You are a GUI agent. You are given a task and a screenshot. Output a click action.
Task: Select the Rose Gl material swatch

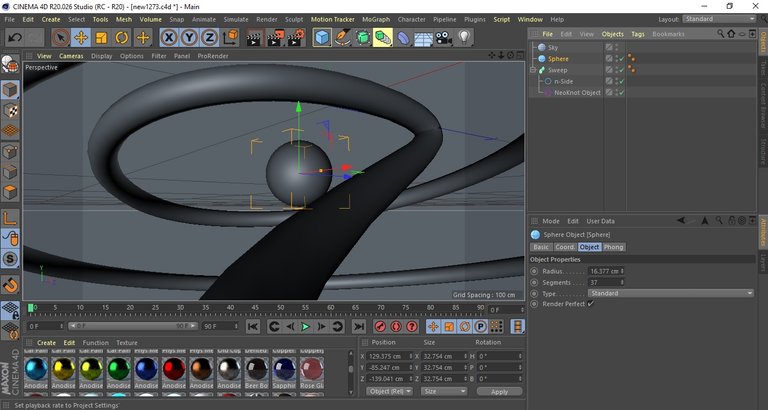pyautogui.click(x=312, y=369)
